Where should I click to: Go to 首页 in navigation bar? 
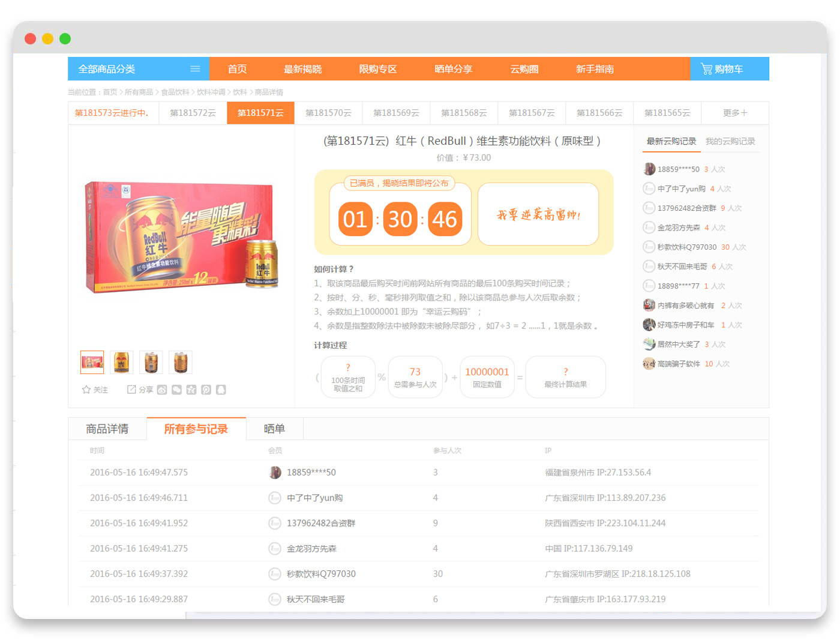click(x=237, y=69)
